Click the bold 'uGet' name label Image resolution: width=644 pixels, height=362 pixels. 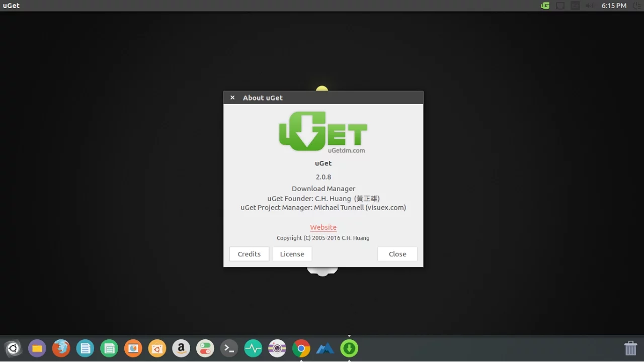(x=324, y=163)
